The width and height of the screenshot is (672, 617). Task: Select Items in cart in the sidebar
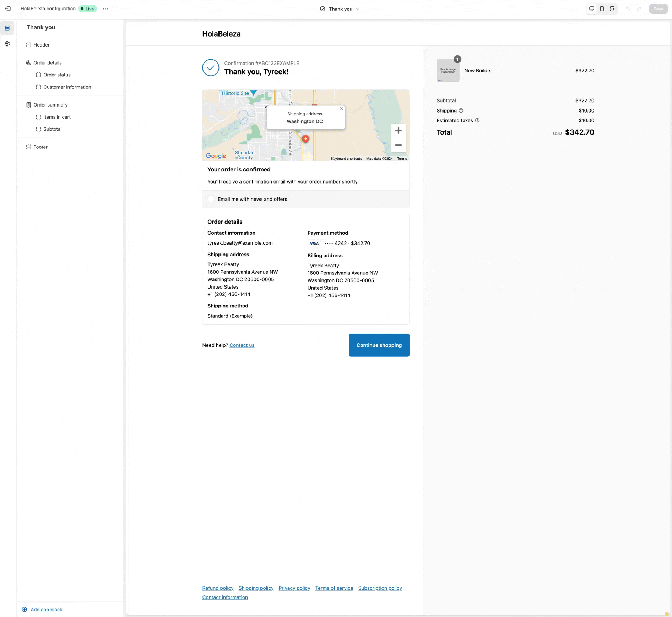click(x=57, y=117)
